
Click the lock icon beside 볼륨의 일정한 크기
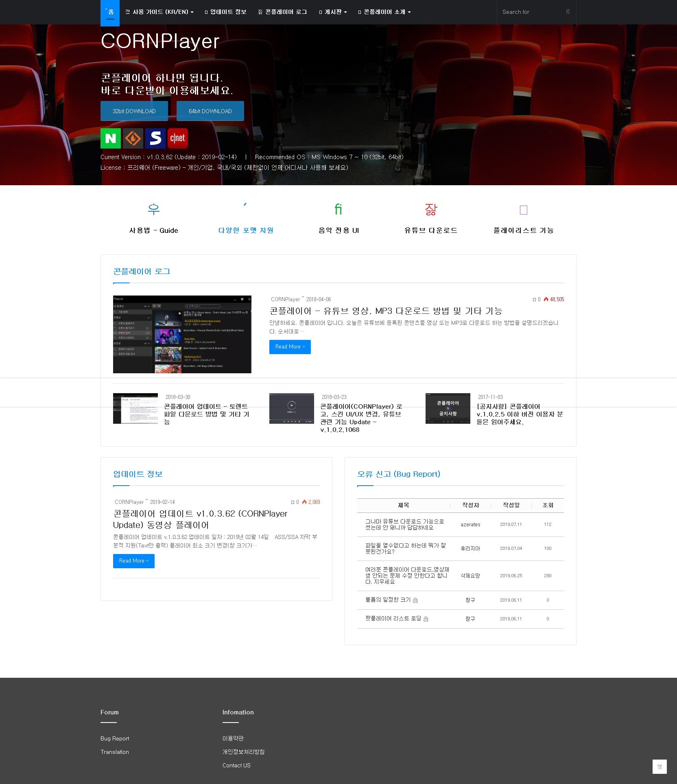(x=415, y=600)
